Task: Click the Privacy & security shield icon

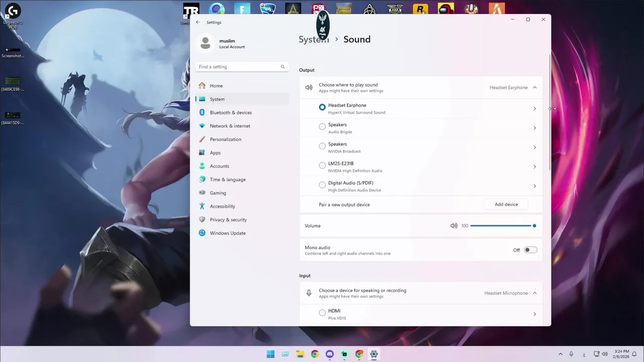Action: [202, 220]
